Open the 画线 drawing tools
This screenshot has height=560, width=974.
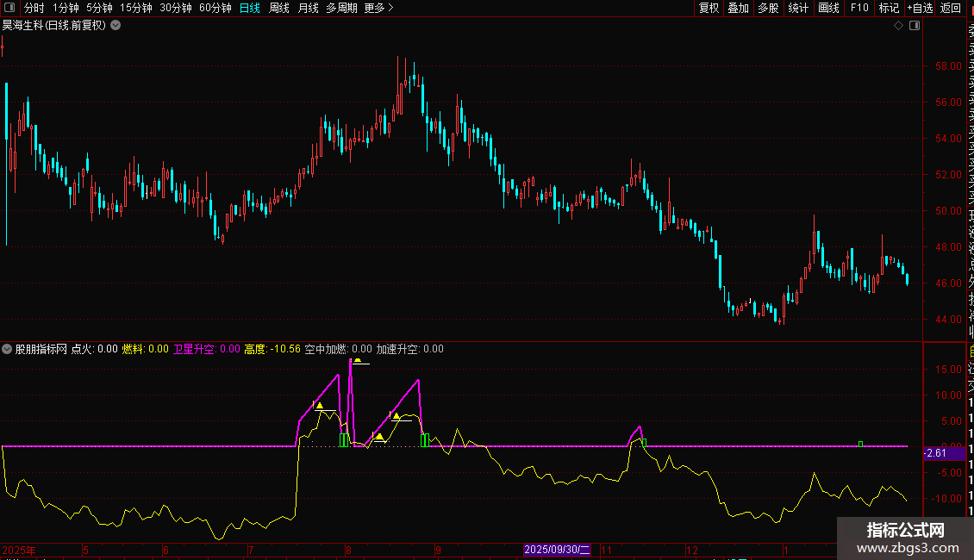click(828, 8)
